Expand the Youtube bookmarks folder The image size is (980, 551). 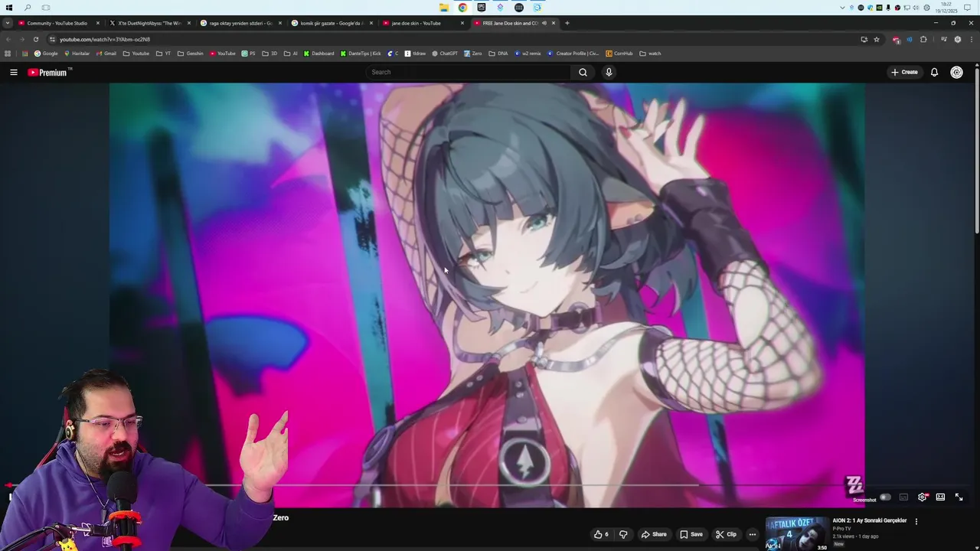136,54
